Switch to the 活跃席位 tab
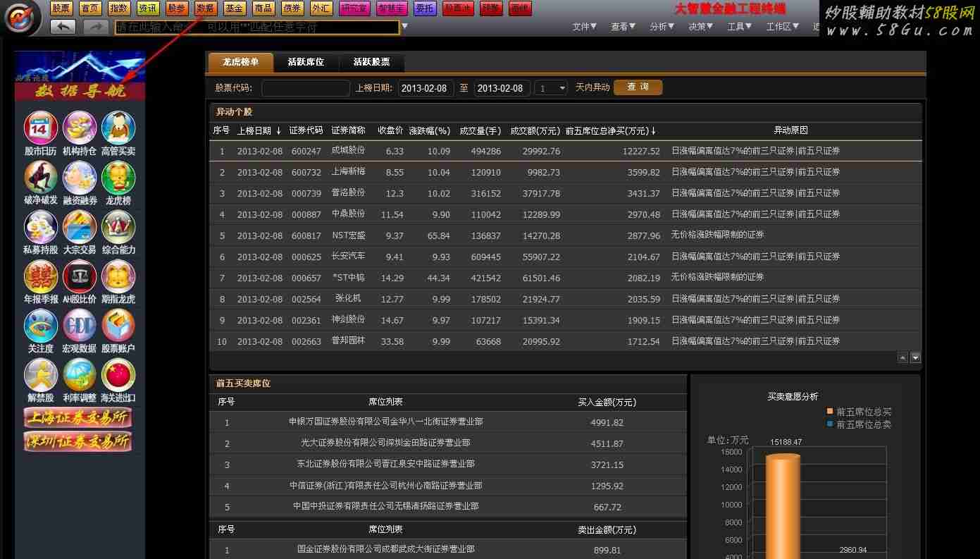The width and height of the screenshot is (980, 559). click(306, 62)
